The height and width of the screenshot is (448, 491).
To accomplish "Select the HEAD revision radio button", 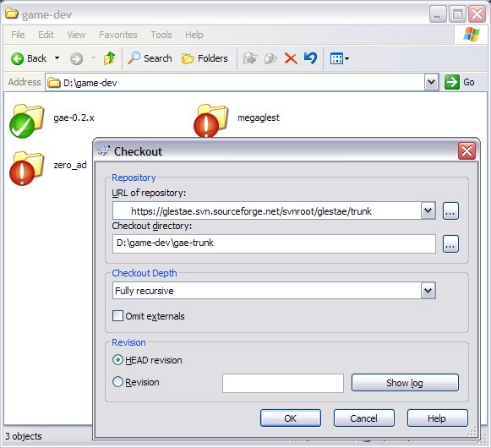I will tap(117, 360).
